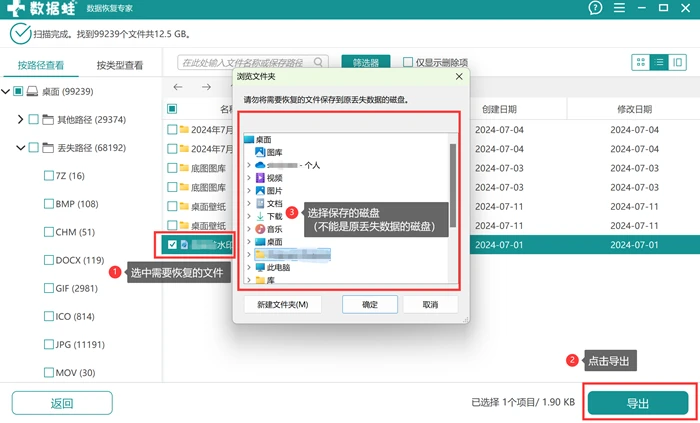Image resolution: width=700 pixels, height=423 pixels.
Task: Expand 其他路径 (29374) tree node
Action: (x=20, y=120)
